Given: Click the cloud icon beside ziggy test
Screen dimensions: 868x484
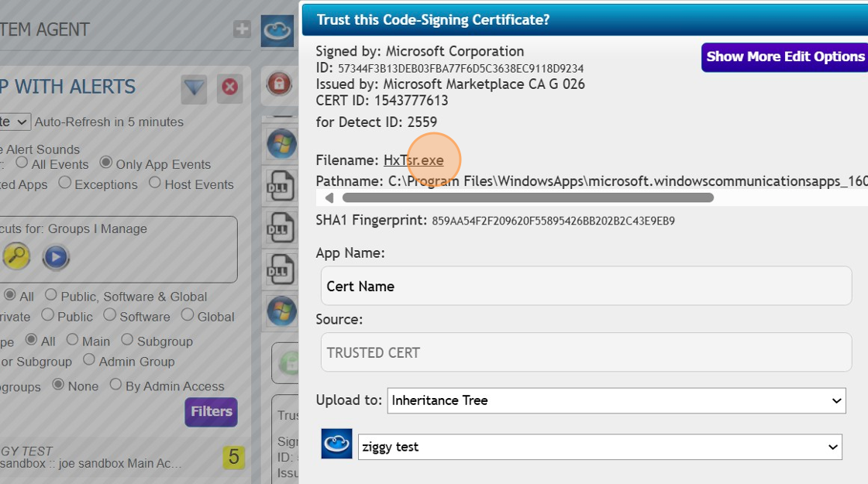Looking at the screenshot, I should point(336,446).
